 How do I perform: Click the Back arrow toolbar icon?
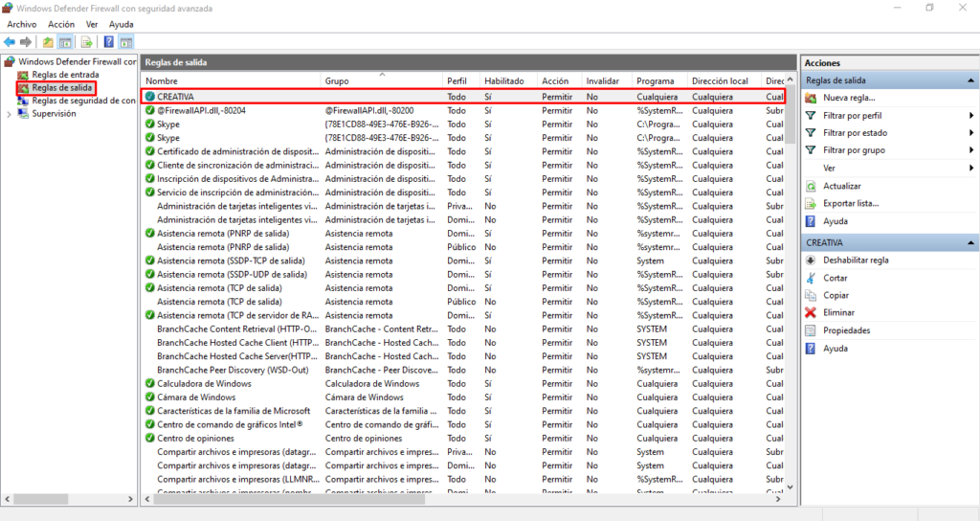coord(10,42)
